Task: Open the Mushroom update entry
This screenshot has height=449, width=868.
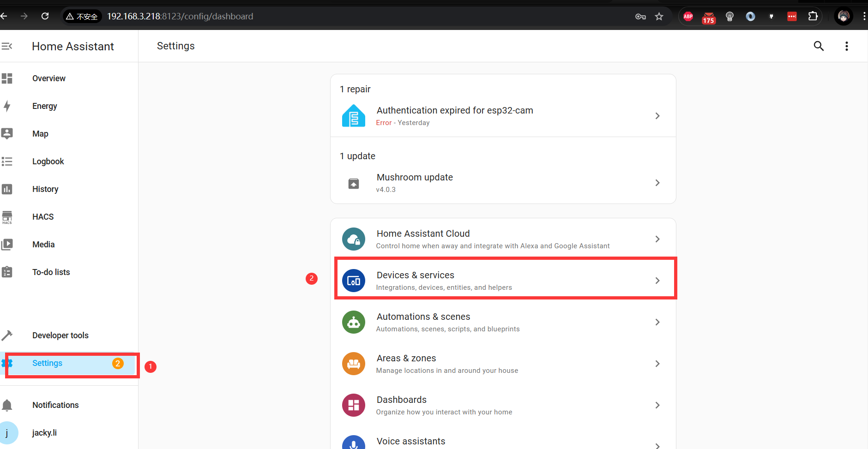Action: click(503, 183)
